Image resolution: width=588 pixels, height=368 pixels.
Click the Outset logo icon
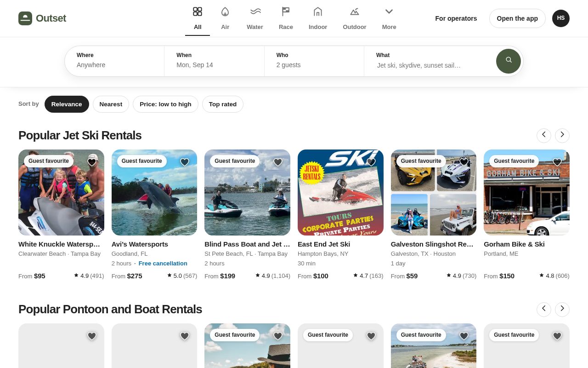[25, 18]
